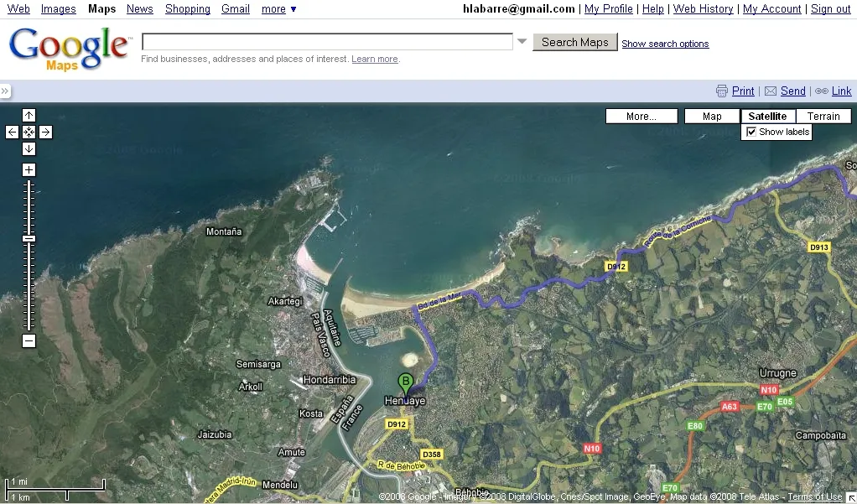Open My Account link
Viewport: 857px width, 504px height.
(771, 8)
